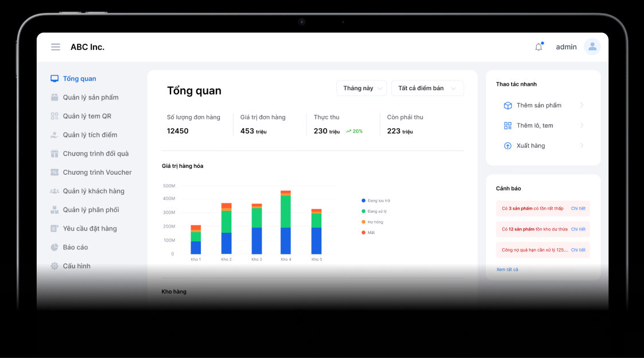Open Chi tiết for low stock warning
The image size is (644, 358).
pyautogui.click(x=578, y=209)
